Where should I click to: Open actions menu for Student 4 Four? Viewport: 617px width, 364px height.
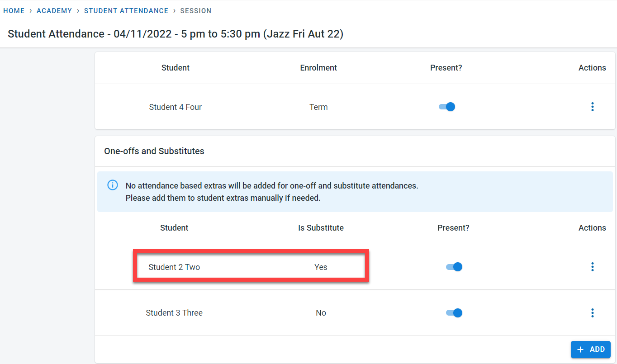click(592, 107)
